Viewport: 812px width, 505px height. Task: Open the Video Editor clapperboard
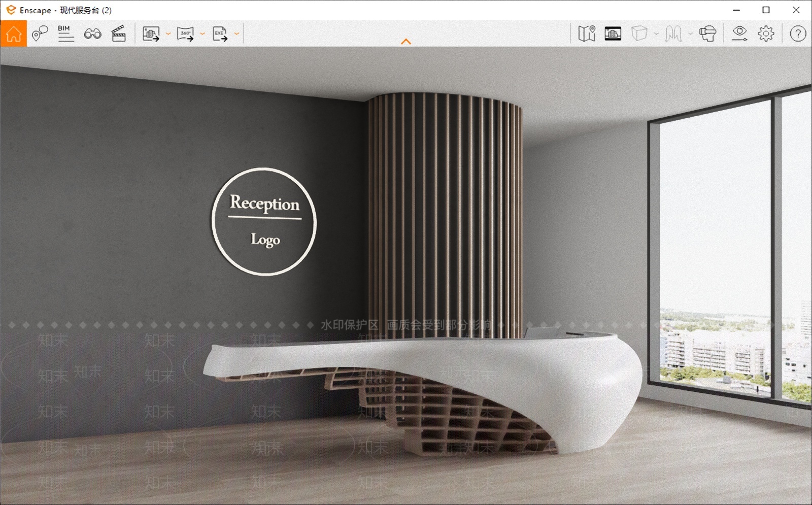[x=119, y=33]
